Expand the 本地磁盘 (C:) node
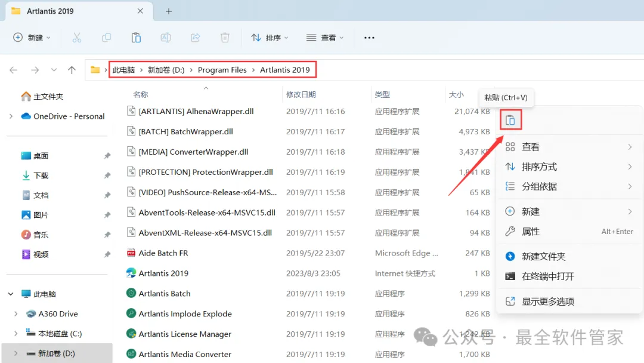 pos(16,333)
